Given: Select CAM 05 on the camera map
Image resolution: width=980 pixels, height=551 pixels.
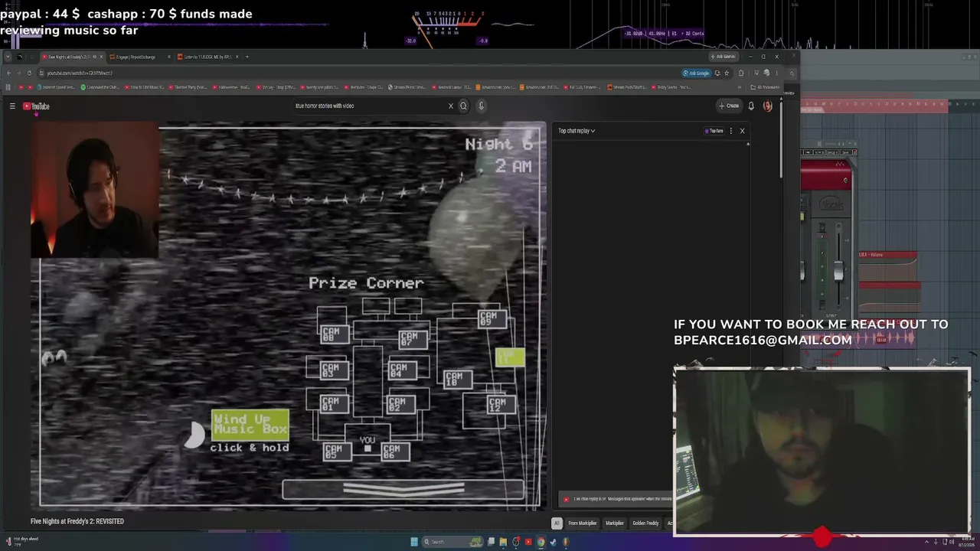Looking at the screenshot, I should pos(336,452).
